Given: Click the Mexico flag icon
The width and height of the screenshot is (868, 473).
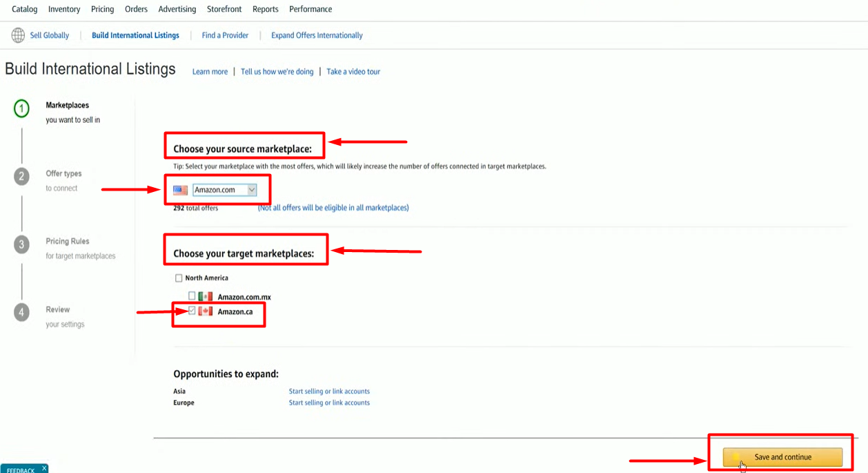Looking at the screenshot, I should (206, 297).
